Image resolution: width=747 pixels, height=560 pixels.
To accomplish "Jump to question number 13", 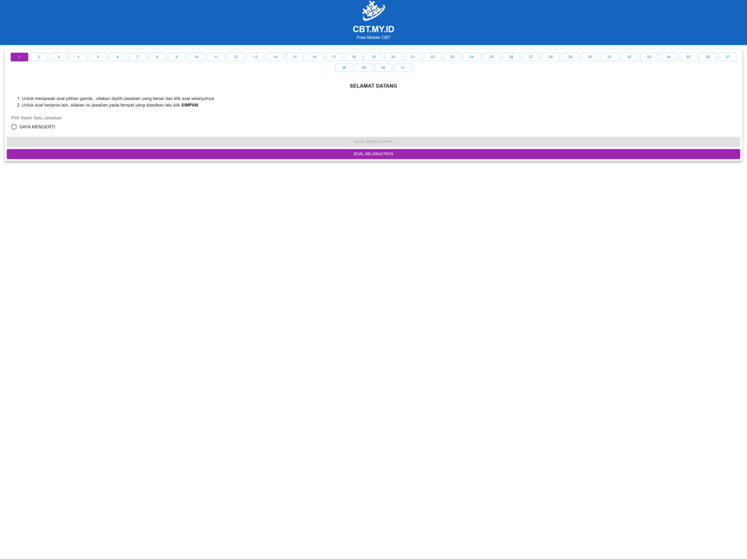I will (x=255, y=57).
